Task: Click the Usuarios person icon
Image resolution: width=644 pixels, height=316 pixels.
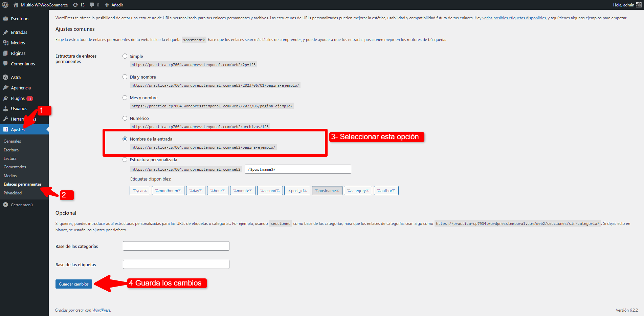Action: pyautogui.click(x=5, y=108)
